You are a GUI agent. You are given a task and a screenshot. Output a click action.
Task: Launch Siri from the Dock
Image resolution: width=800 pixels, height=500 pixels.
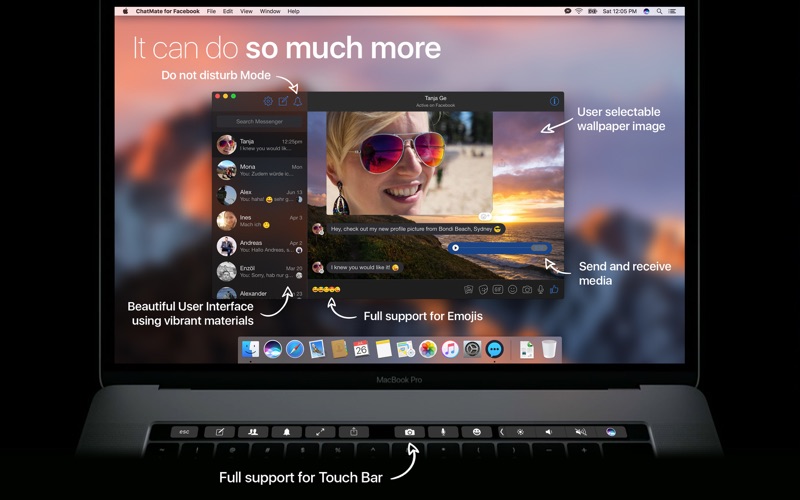coord(273,349)
